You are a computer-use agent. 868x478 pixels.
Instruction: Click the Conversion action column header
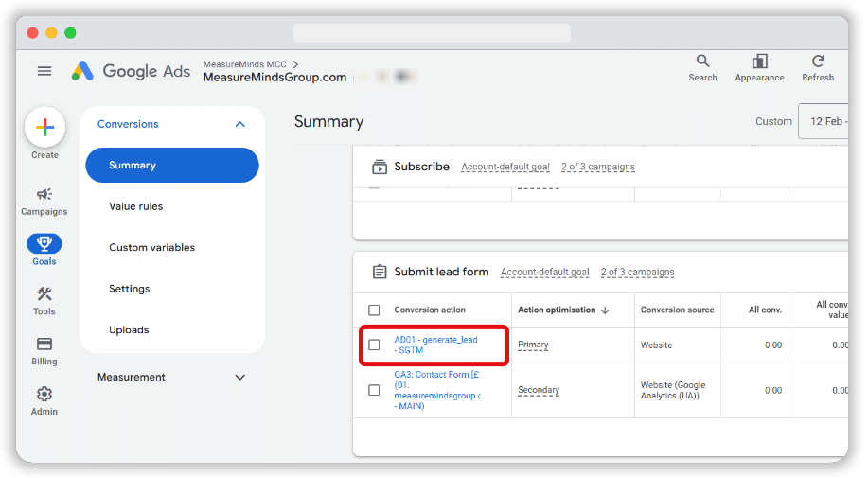click(x=430, y=310)
